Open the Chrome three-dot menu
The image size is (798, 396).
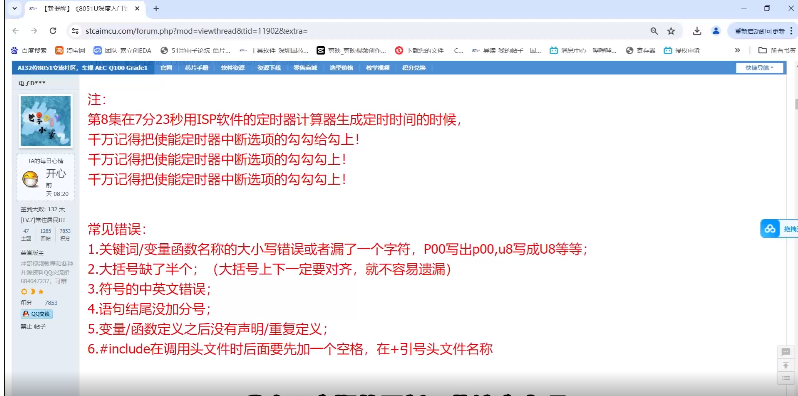point(792,31)
